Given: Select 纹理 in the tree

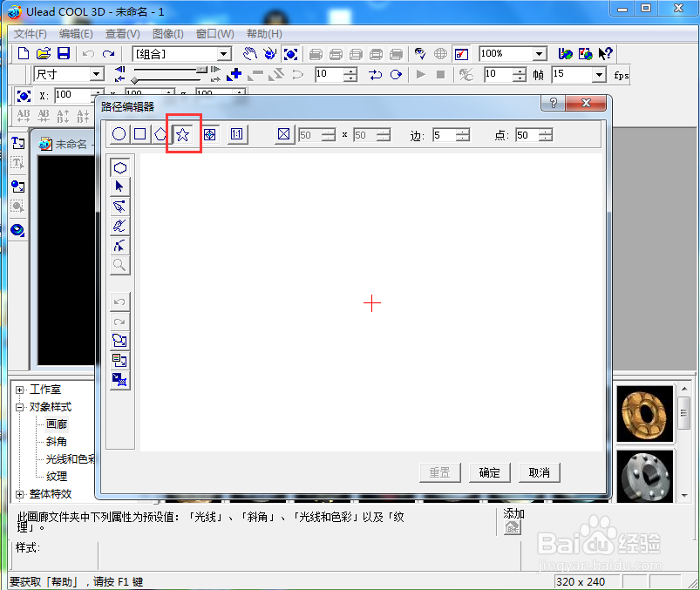Looking at the screenshot, I should pos(57,477).
